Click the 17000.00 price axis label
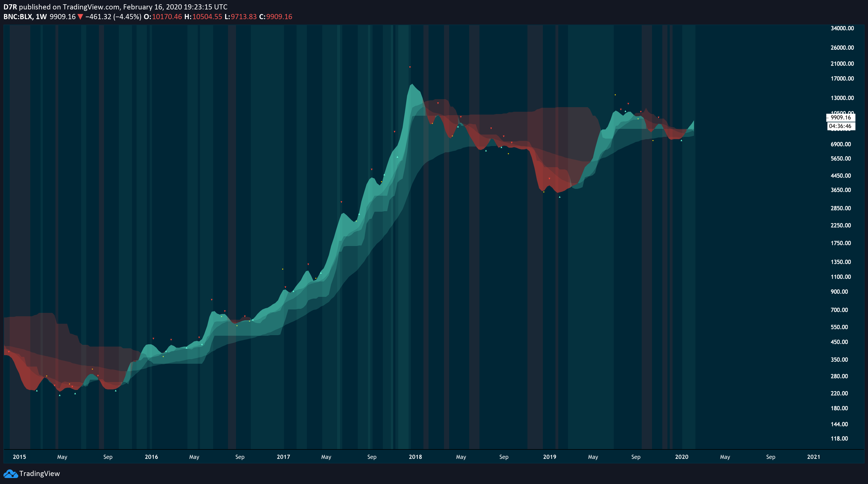 pyautogui.click(x=842, y=79)
